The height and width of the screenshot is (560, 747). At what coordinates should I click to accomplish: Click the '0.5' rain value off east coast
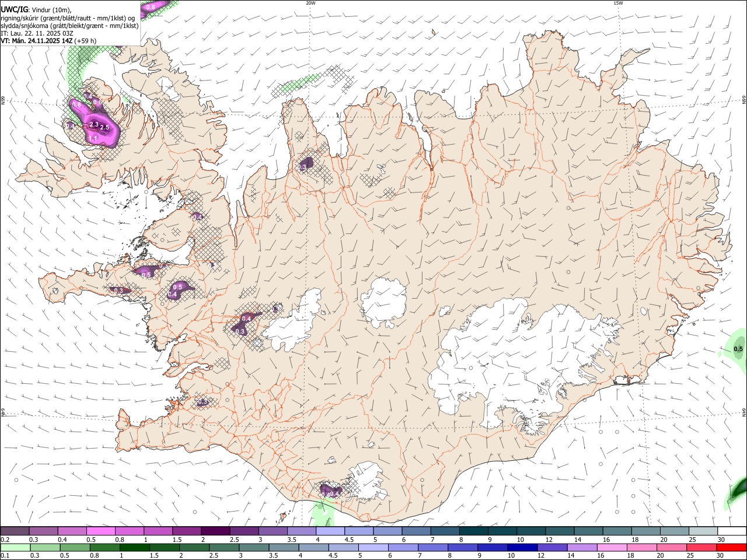pyautogui.click(x=738, y=349)
